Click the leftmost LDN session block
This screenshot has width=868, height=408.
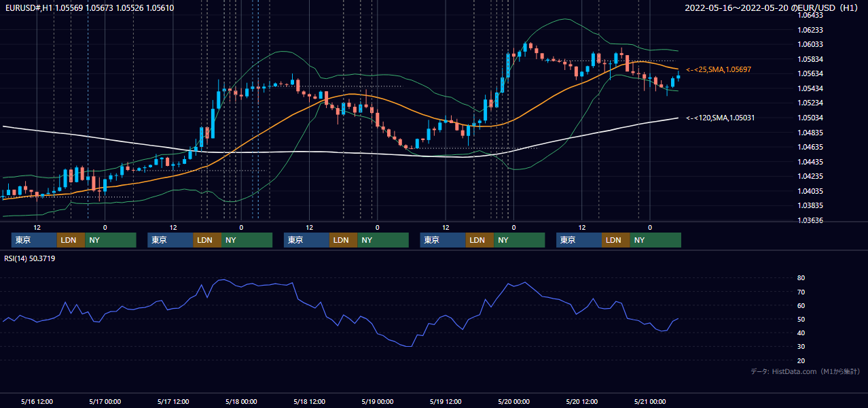71,240
